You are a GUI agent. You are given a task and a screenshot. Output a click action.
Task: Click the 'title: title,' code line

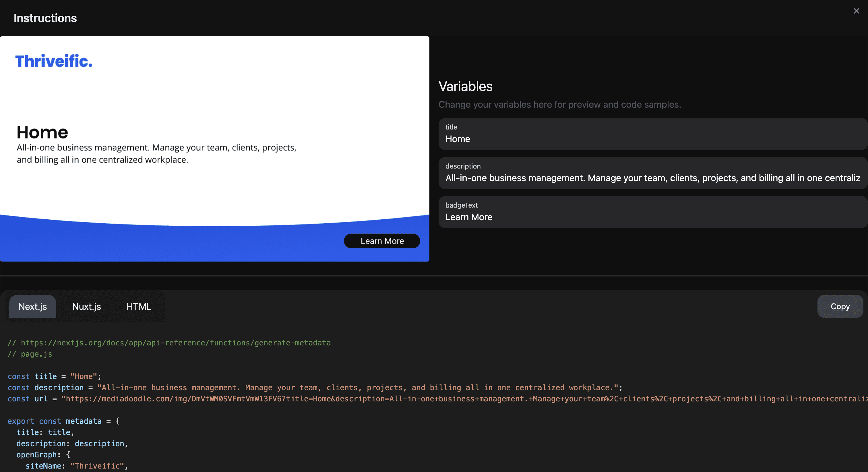(45, 432)
